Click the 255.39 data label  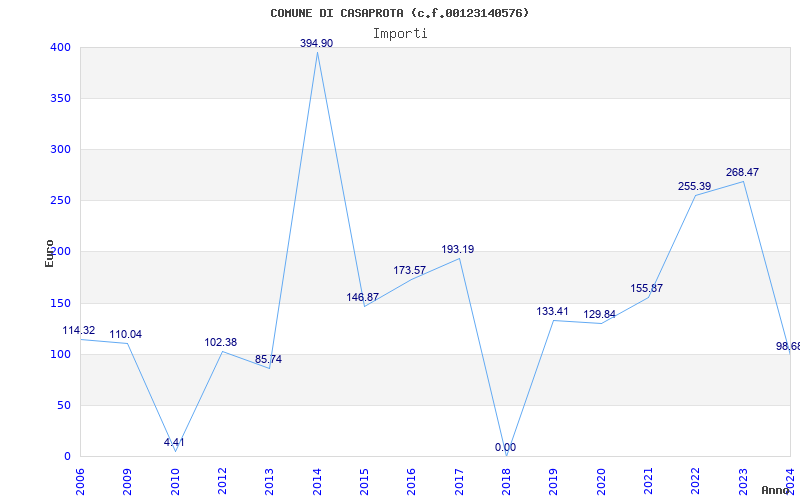[694, 187]
